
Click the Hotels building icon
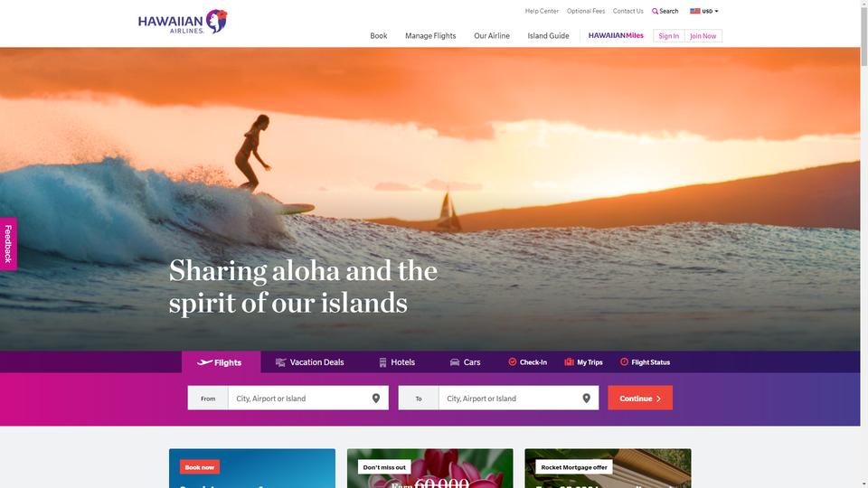382,362
